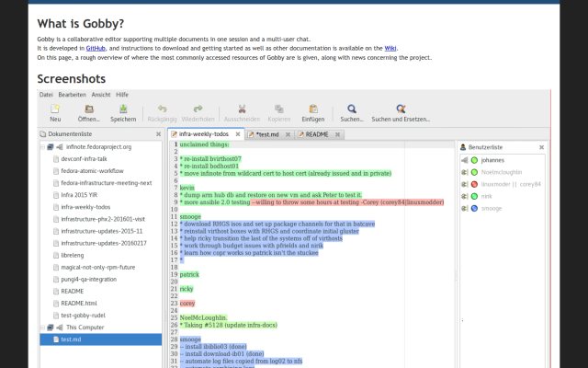The image size is (588, 368).
Task: Select test-gobby-rudel document
Action: 83,316
